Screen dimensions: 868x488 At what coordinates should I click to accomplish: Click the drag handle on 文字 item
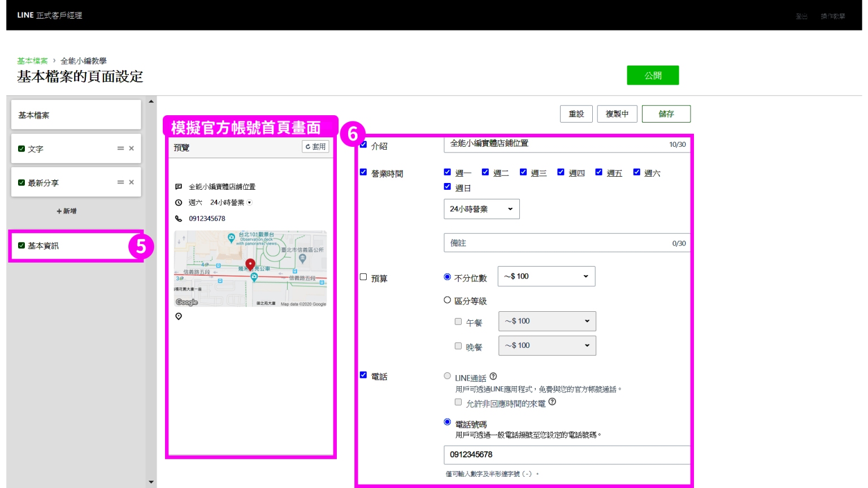pyautogui.click(x=120, y=149)
